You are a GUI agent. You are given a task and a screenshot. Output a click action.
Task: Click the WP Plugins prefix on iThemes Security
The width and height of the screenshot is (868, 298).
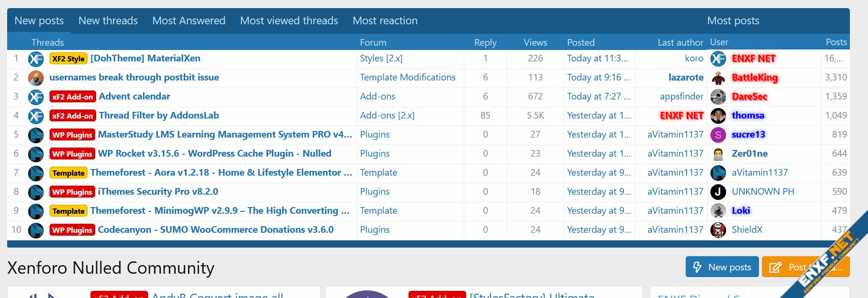72,192
